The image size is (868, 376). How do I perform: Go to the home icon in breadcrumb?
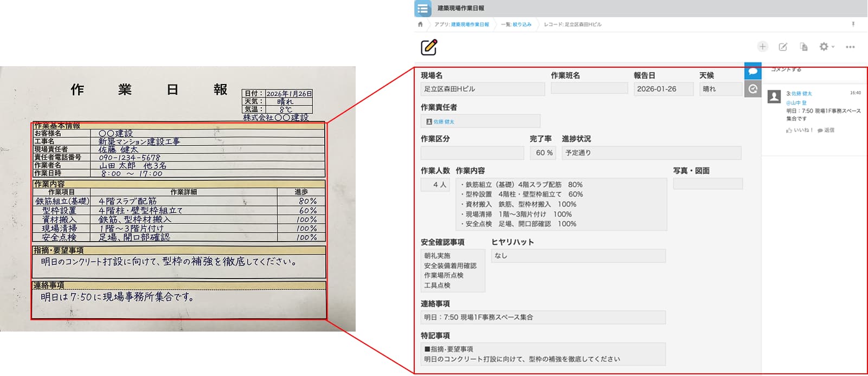click(420, 24)
